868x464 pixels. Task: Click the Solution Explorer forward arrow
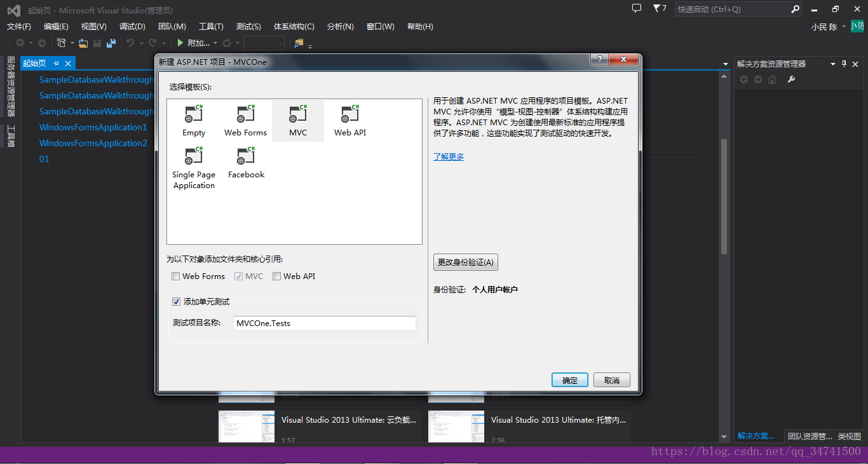point(758,79)
